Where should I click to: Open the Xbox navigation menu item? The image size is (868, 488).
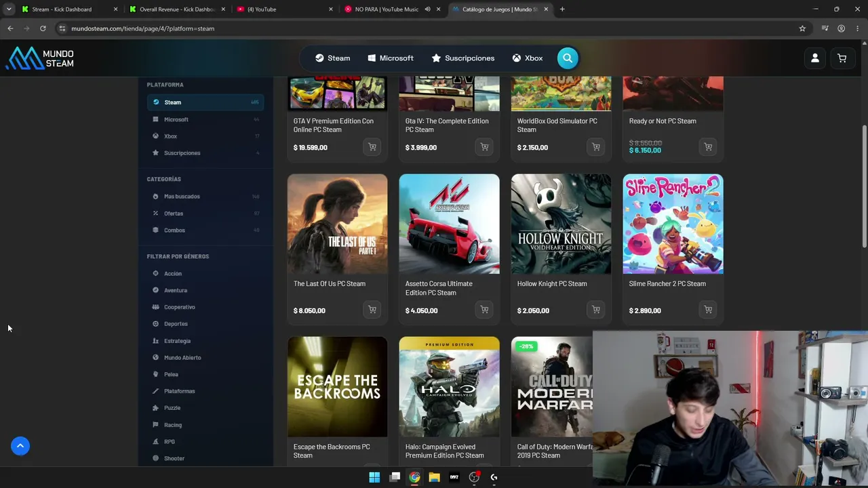[527, 58]
